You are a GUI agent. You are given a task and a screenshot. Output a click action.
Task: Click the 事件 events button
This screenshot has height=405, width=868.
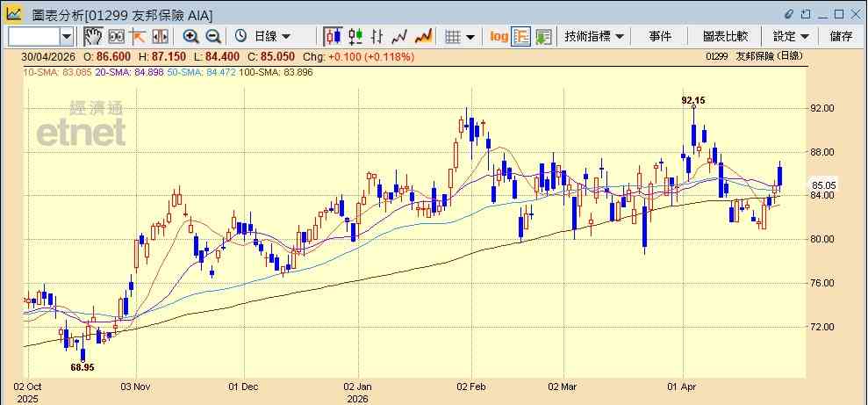click(660, 37)
